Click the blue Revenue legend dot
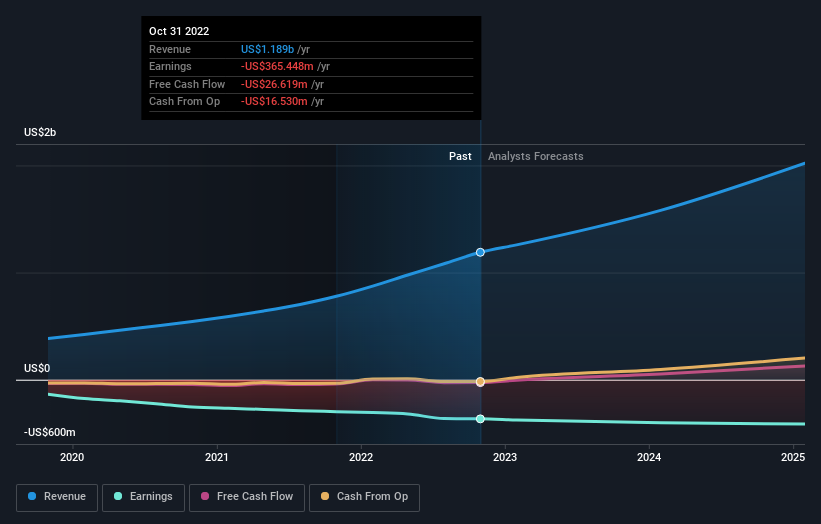The height and width of the screenshot is (524, 821). [32, 496]
